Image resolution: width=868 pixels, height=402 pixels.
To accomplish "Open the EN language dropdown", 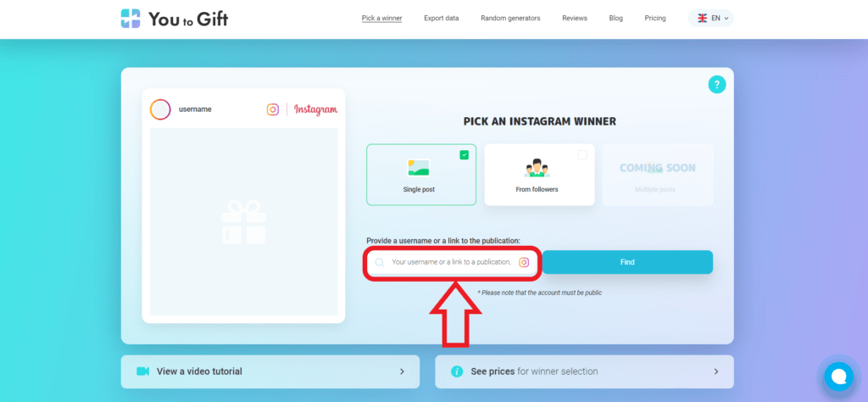I will (x=711, y=19).
